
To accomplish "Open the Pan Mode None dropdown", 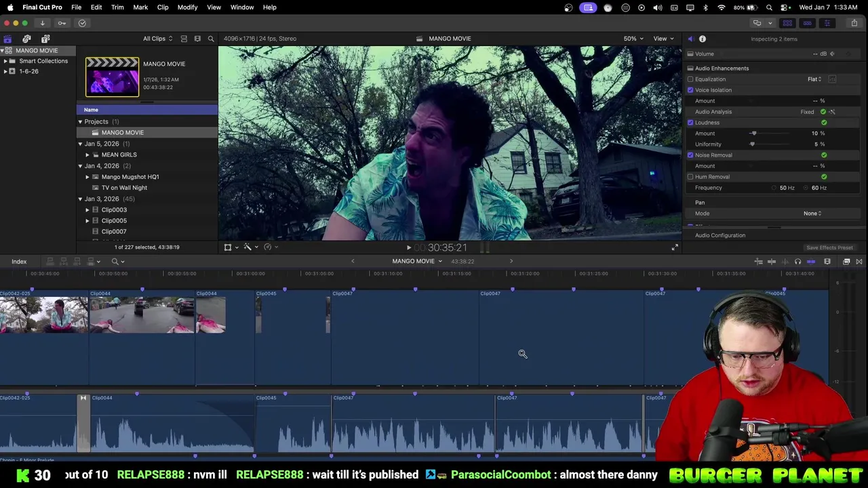I will click(812, 213).
